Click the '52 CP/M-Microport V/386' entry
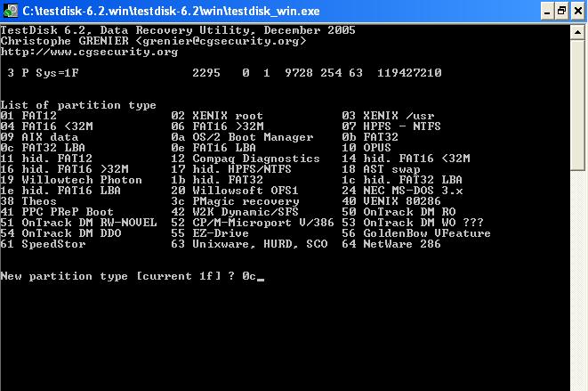 coord(253,223)
